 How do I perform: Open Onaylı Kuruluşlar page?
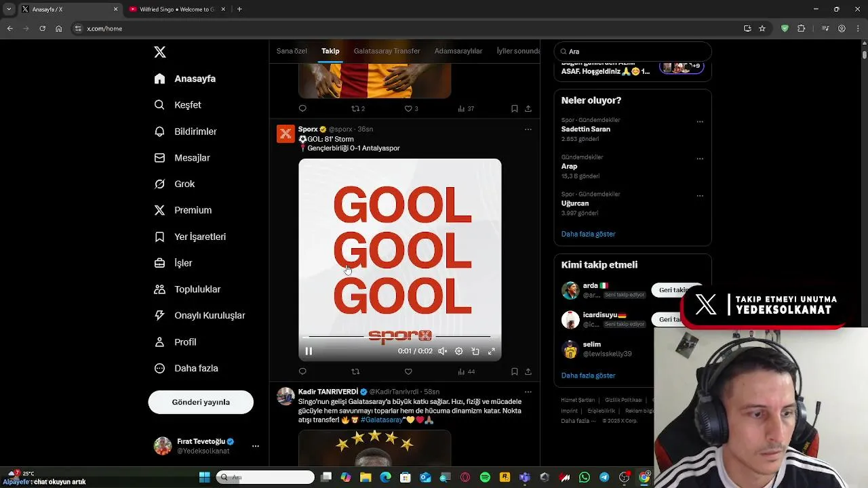click(200, 315)
